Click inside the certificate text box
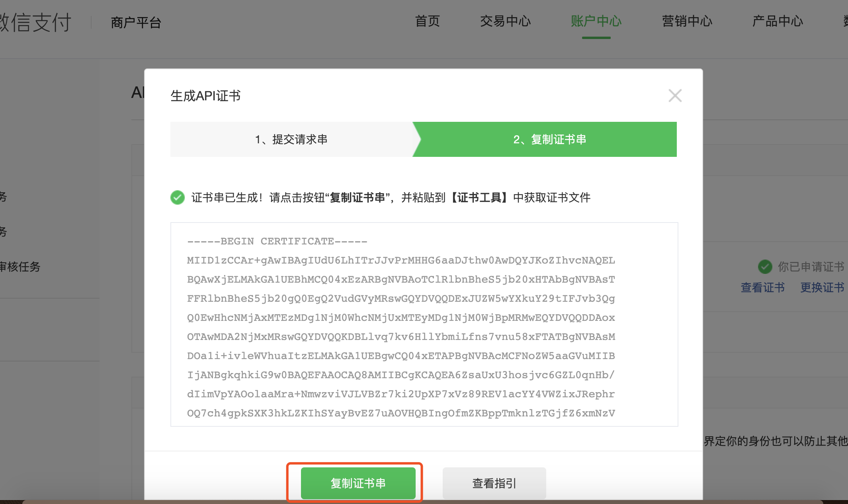Image resolution: width=848 pixels, height=504 pixels. pyautogui.click(x=424, y=324)
